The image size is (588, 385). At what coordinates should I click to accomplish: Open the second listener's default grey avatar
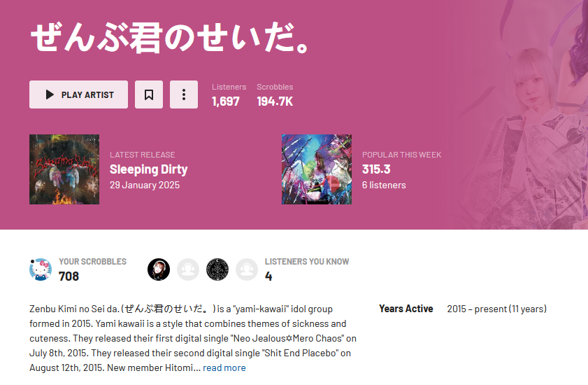(188, 269)
